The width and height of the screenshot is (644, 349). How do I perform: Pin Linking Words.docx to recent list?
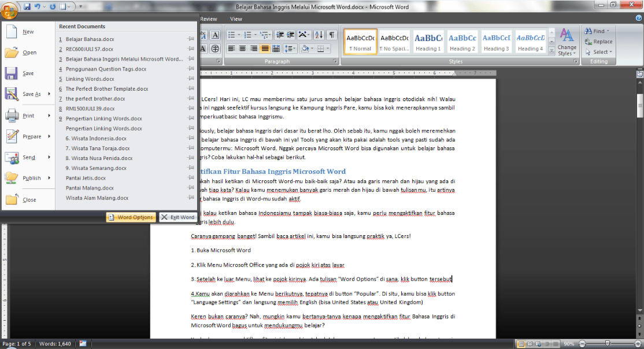(191, 79)
